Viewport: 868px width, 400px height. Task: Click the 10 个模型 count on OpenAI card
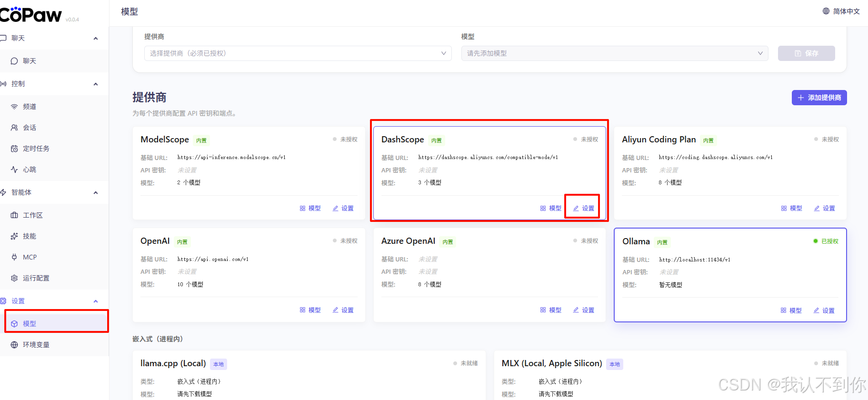(x=190, y=284)
